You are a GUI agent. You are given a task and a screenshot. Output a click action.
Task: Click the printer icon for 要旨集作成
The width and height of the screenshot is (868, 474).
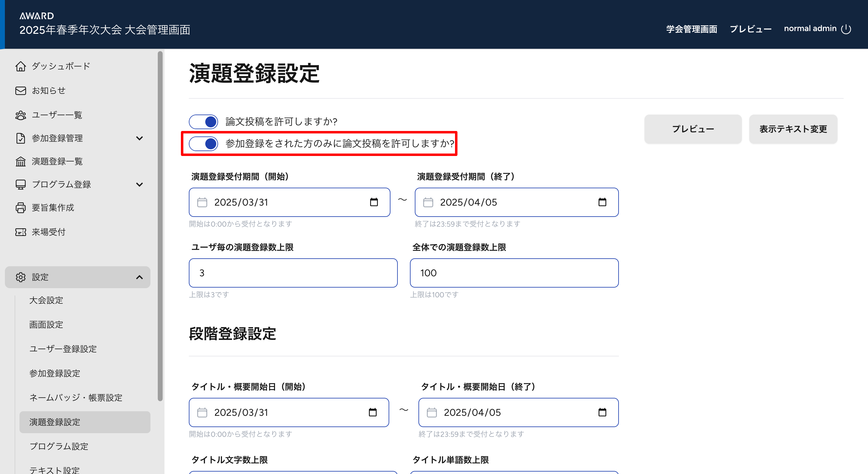[20, 208]
